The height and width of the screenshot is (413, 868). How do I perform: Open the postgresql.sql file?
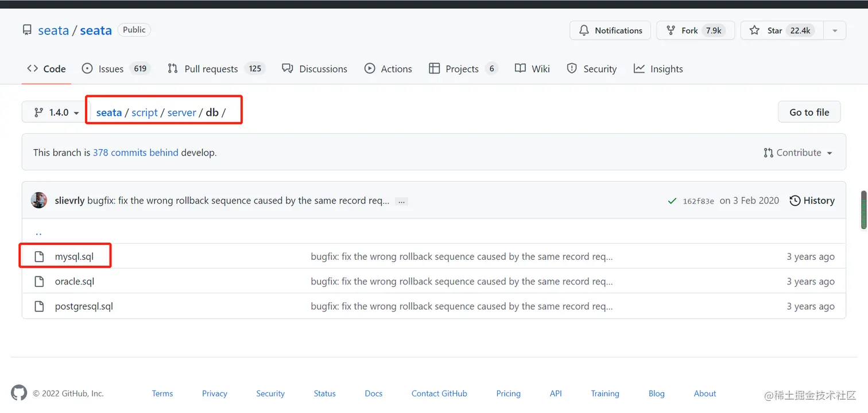84,306
